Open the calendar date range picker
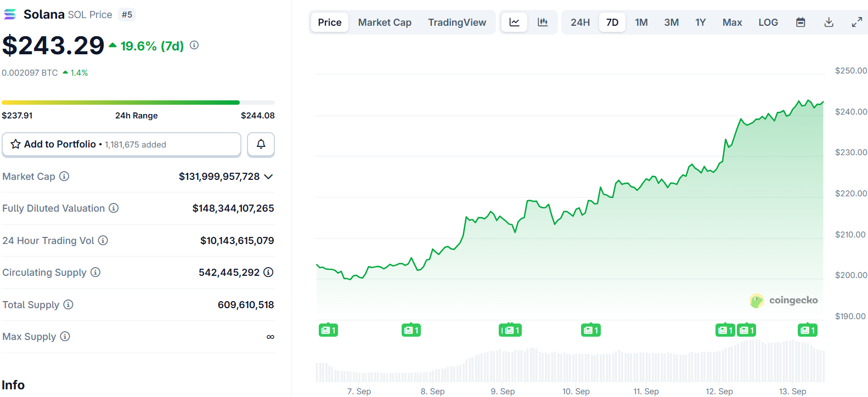The width and height of the screenshot is (868, 397). [x=801, y=22]
